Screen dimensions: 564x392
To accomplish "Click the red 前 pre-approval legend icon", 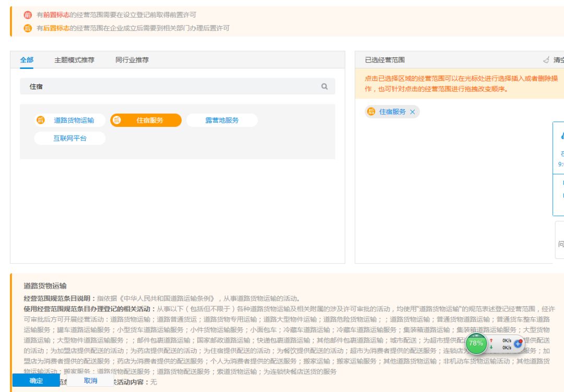I will 28,15.
